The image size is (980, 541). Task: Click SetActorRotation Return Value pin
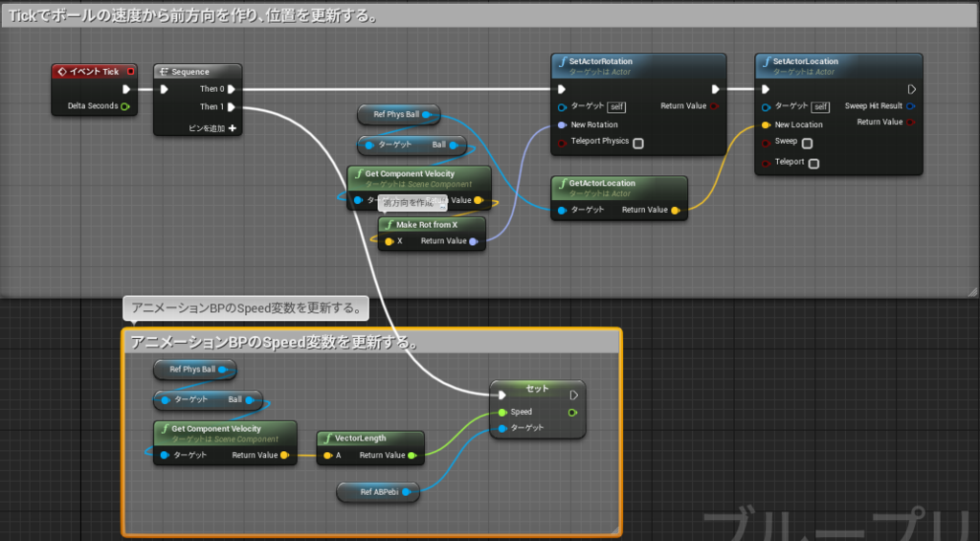pos(714,106)
